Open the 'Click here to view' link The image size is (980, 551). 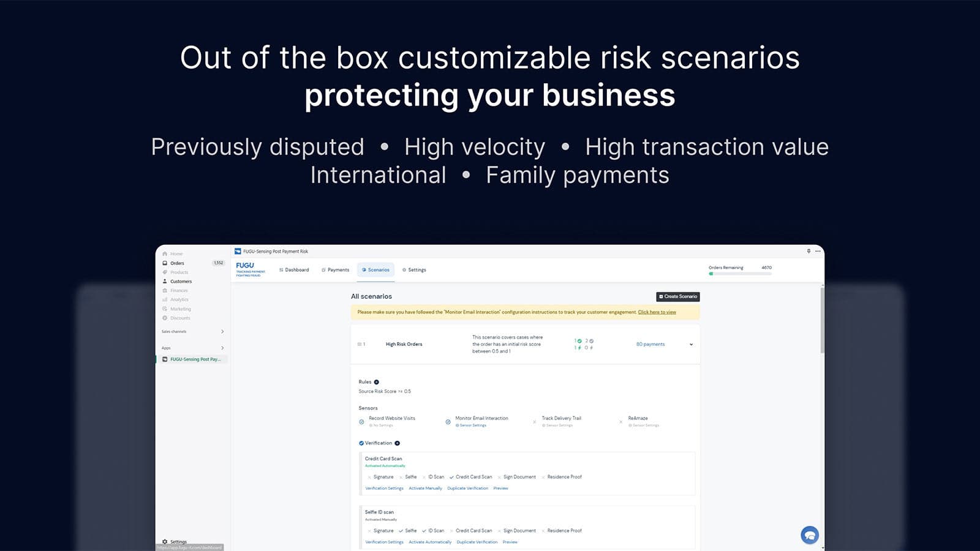[x=657, y=312]
